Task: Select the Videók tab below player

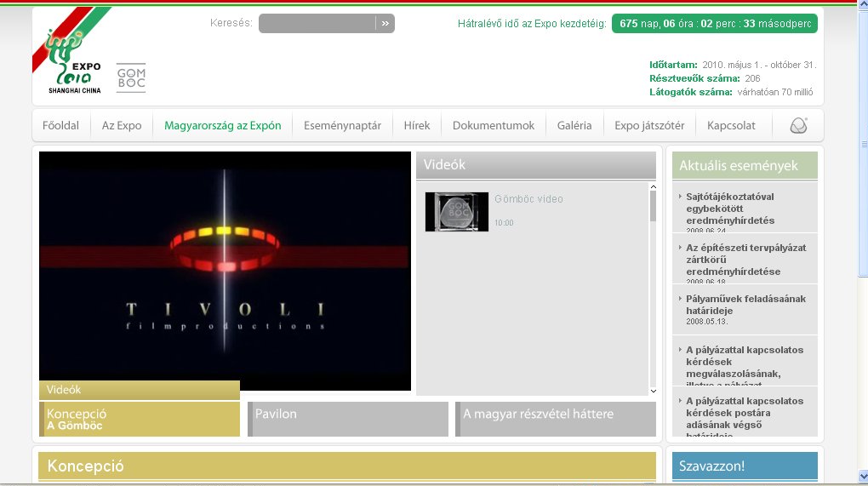Action: (x=140, y=390)
